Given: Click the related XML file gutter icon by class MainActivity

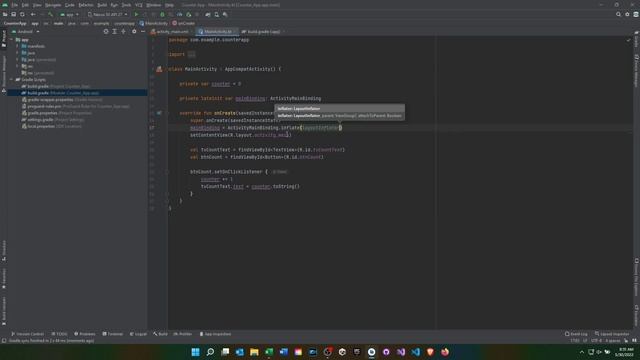Looking at the screenshot, I should [159, 69].
